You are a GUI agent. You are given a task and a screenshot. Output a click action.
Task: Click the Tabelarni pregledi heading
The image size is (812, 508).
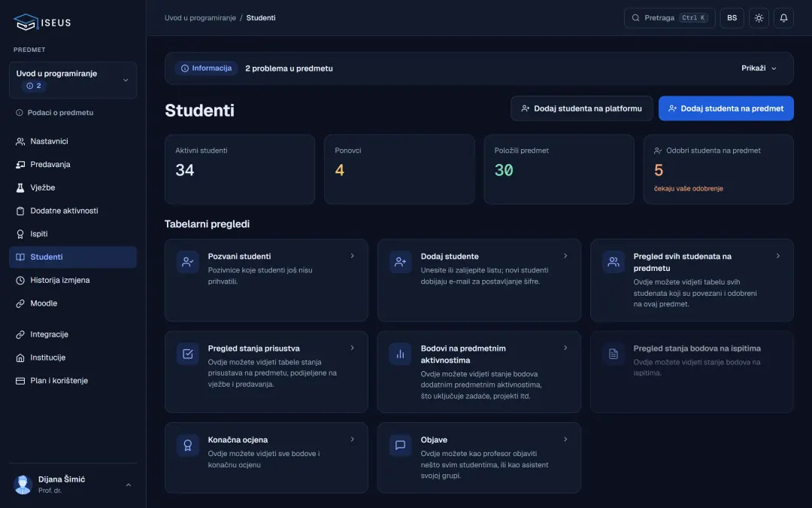tap(208, 224)
